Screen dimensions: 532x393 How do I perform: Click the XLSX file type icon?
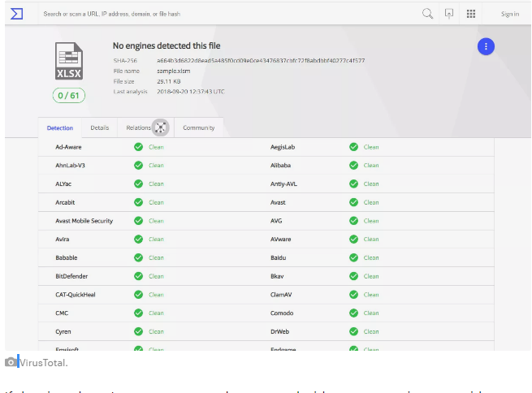(x=69, y=61)
